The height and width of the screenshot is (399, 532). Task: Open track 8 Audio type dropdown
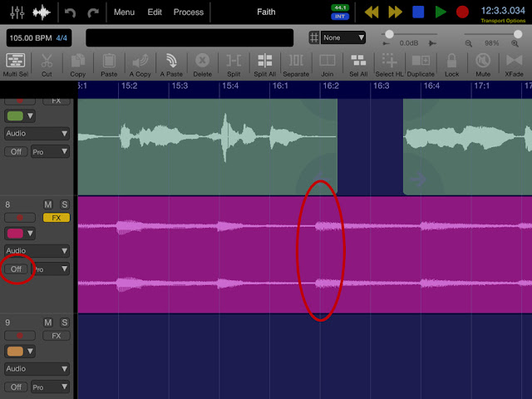37,251
